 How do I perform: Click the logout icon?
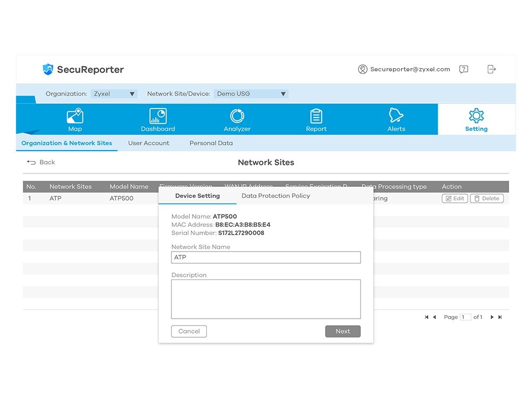click(492, 69)
